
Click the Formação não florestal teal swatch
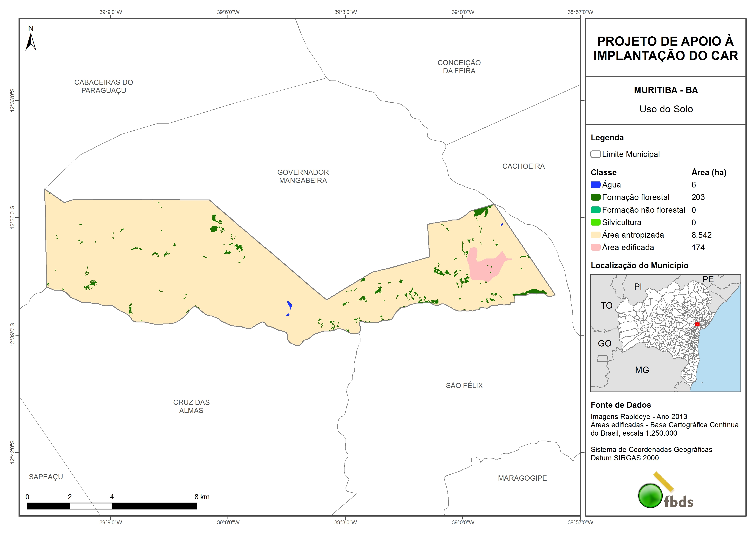[595, 210]
